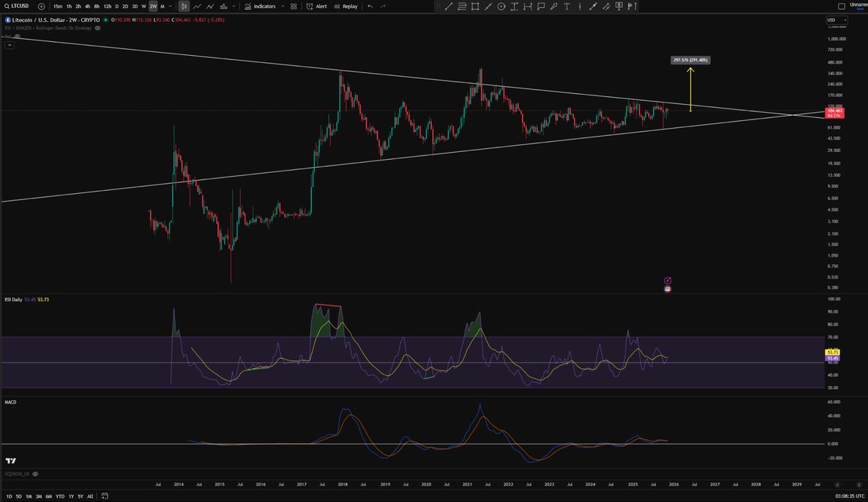
Task: Set range to 1M
Action: (x=28, y=496)
